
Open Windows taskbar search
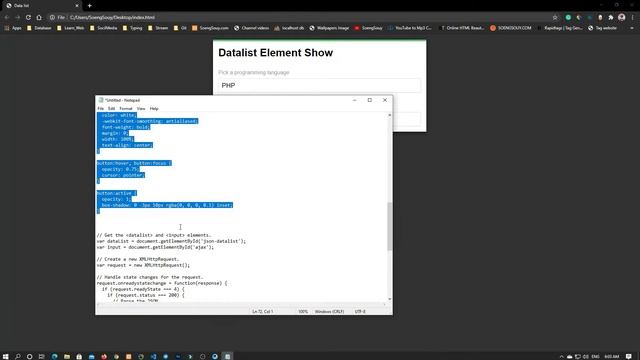pyautogui.click(x=18, y=356)
